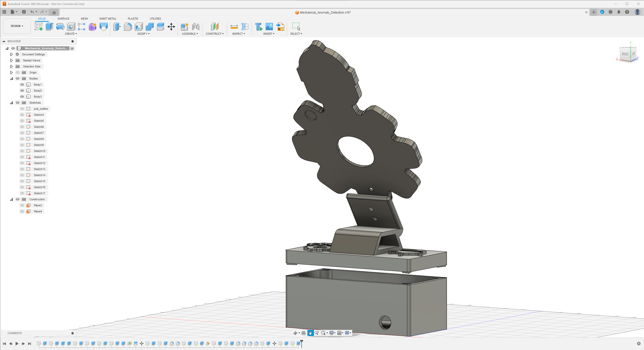Select the Create Sketch tool
644x350 pixels.
click(x=38, y=27)
